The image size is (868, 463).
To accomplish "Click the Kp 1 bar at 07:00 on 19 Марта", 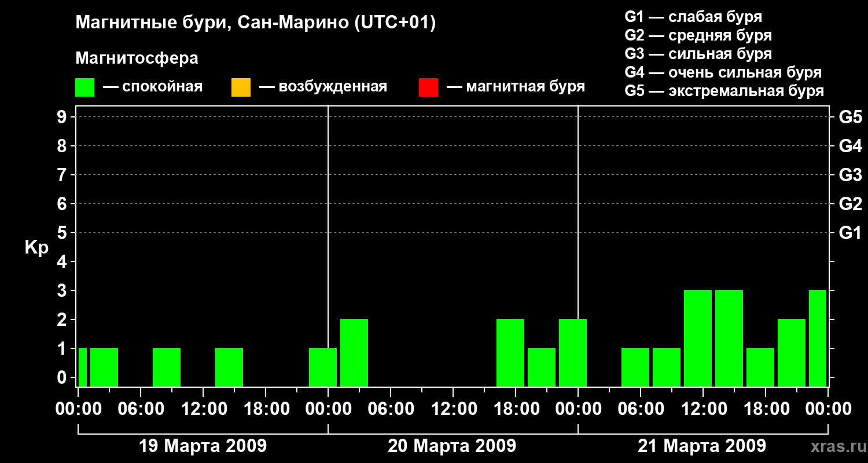I will [x=167, y=367].
